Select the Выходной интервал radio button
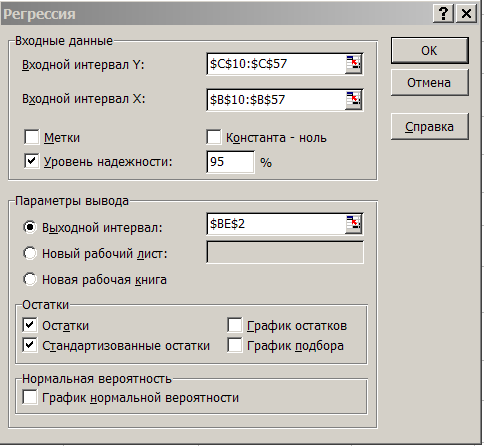 tap(30, 227)
